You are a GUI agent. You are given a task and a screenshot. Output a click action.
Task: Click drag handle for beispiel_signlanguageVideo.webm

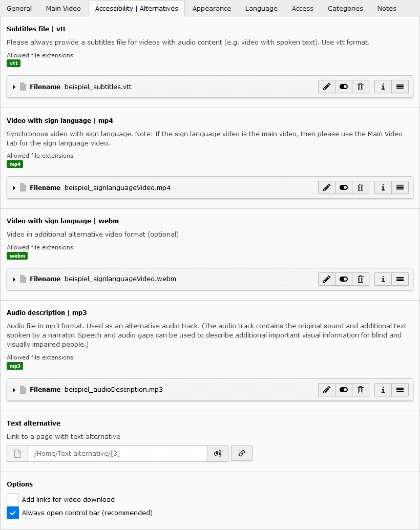pyautogui.click(x=400, y=279)
